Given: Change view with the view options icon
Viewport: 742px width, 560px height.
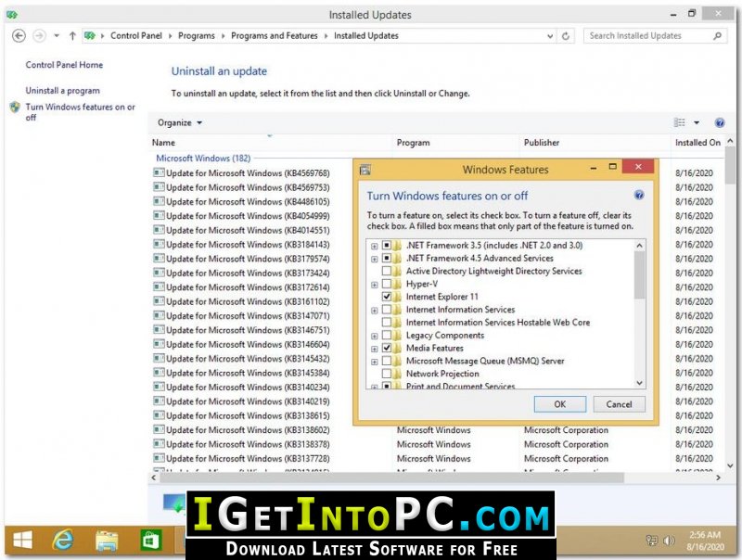Looking at the screenshot, I should pyautogui.click(x=680, y=123).
